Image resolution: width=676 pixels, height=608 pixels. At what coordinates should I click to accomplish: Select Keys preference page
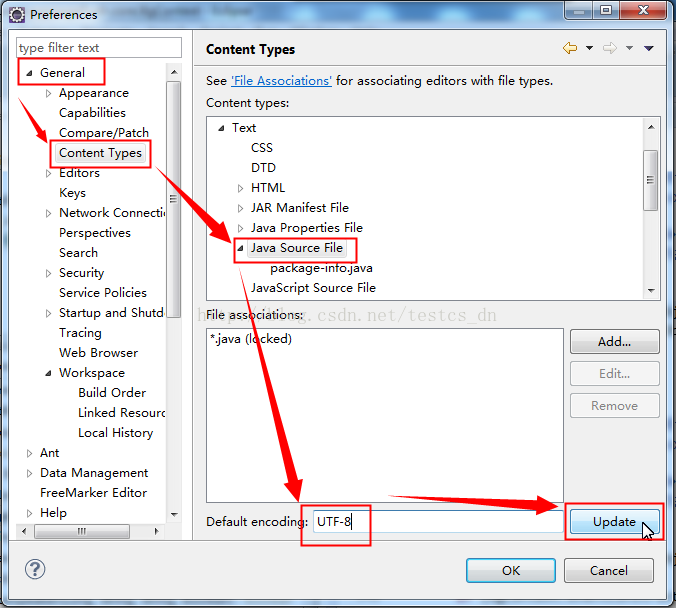[x=72, y=193]
